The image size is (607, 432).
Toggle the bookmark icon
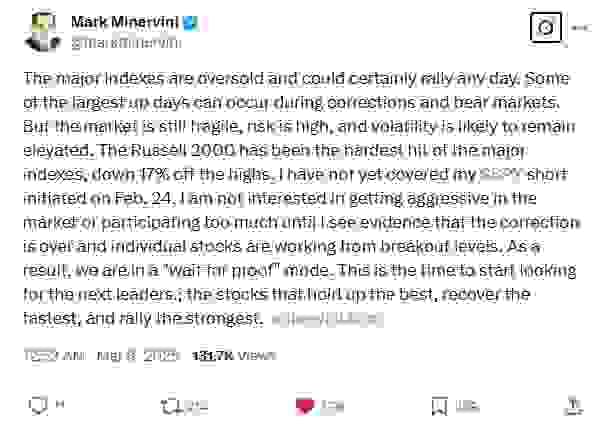pos(439,406)
